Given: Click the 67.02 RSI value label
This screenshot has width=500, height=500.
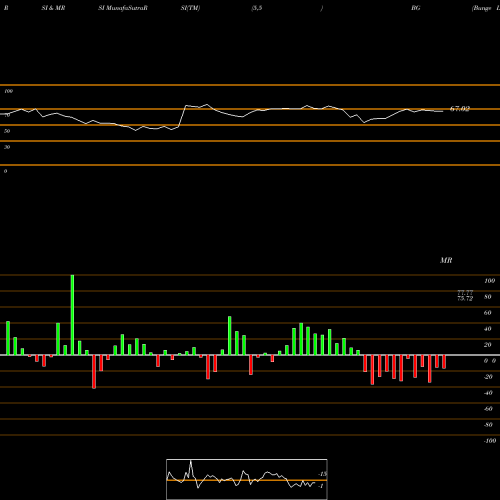Looking at the screenshot, I should point(460,109).
